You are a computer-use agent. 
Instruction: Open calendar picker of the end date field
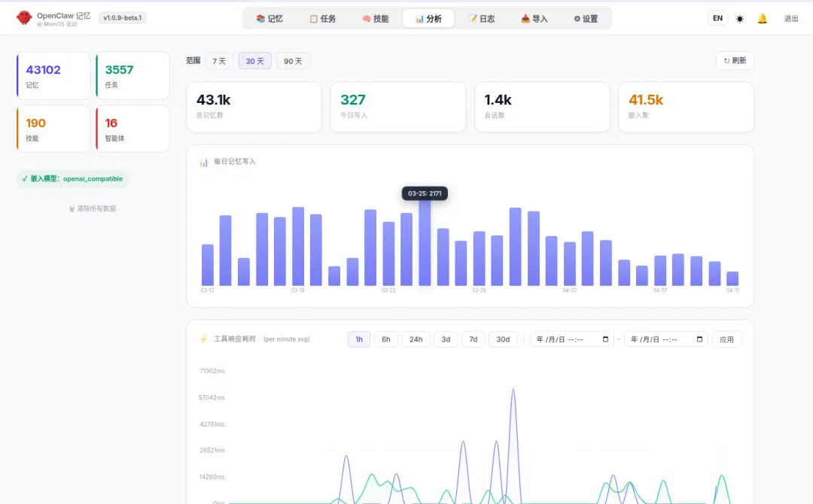699,339
